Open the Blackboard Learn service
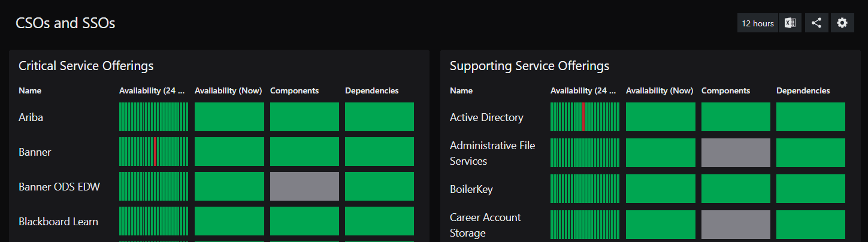 point(58,222)
